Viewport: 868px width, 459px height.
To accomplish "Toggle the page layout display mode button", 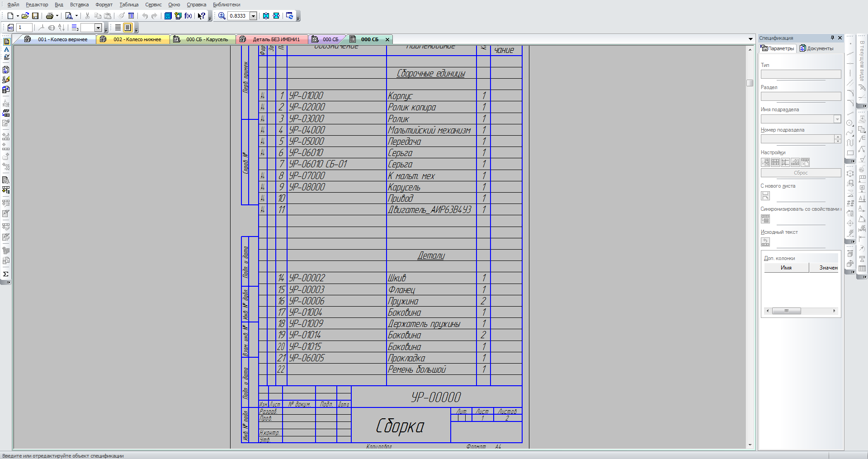I will pyautogui.click(x=127, y=28).
